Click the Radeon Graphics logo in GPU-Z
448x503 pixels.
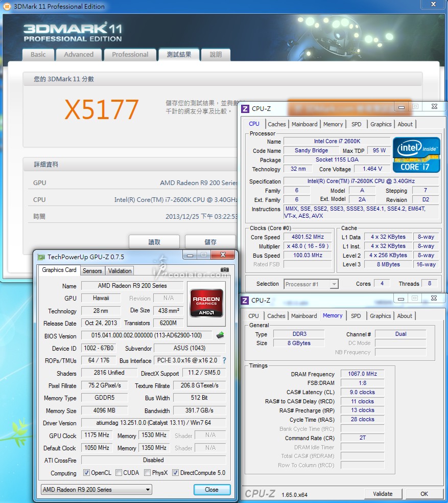(x=206, y=303)
